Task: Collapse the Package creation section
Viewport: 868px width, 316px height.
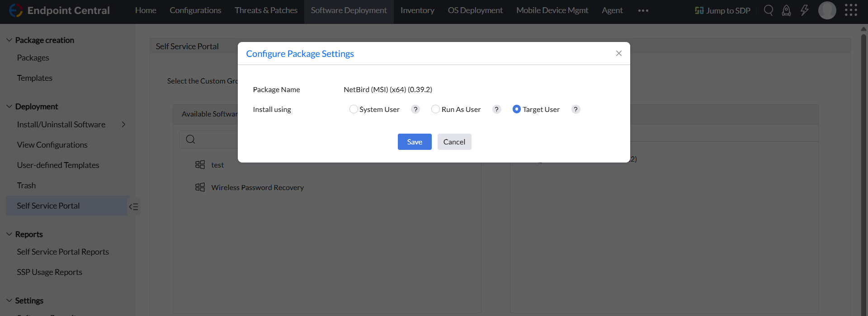Action: 9,40
